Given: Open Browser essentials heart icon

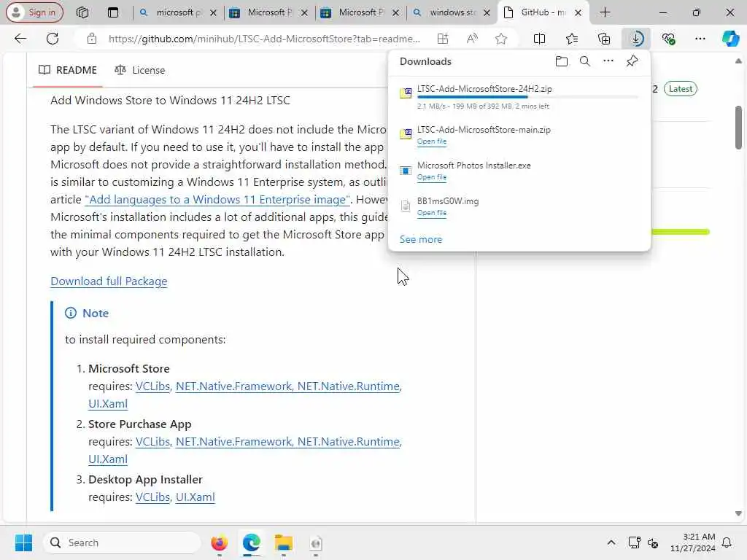Looking at the screenshot, I should pyautogui.click(x=668, y=39).
